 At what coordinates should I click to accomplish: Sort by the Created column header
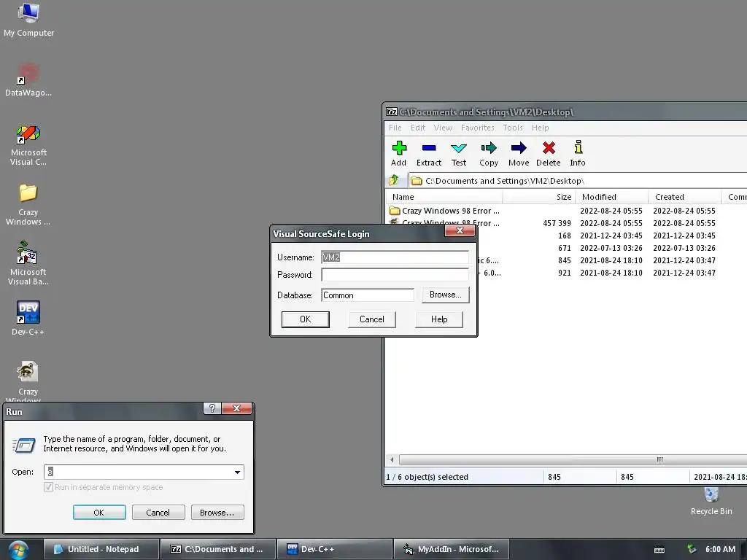(685, 197)
